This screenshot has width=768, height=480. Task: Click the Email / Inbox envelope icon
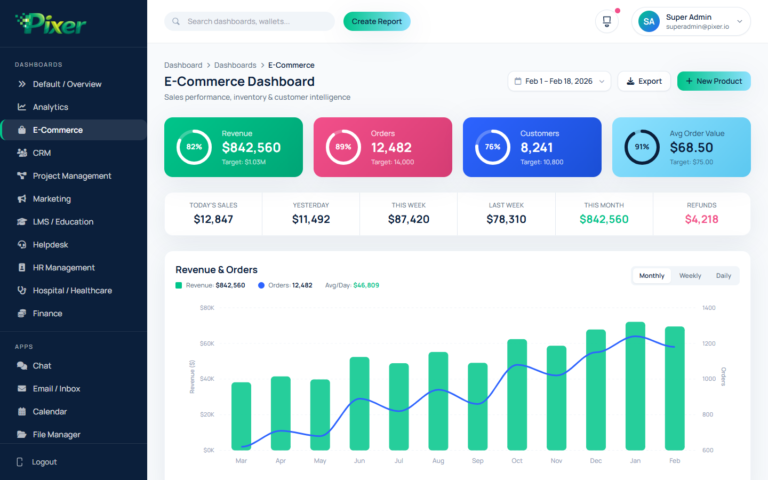pyautogui.click(x=22, y=388)
